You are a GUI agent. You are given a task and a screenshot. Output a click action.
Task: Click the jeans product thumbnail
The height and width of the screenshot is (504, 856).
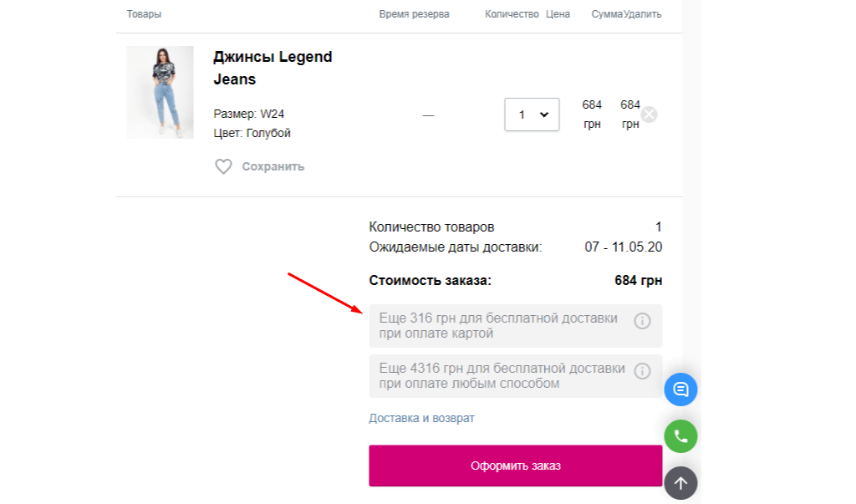pyautogui.click(x=160, y=92)
